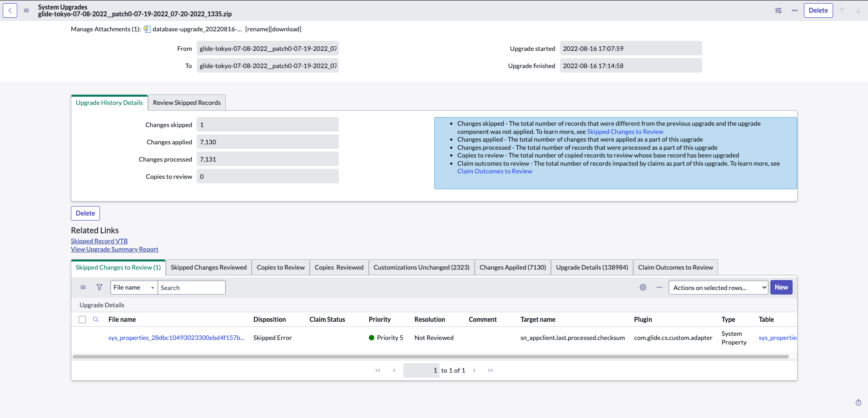Image resolution: width=868 pixels, height=418 pixels.
Task: Open the form context menu hamburger icon
Action: [x=26, y=10]
